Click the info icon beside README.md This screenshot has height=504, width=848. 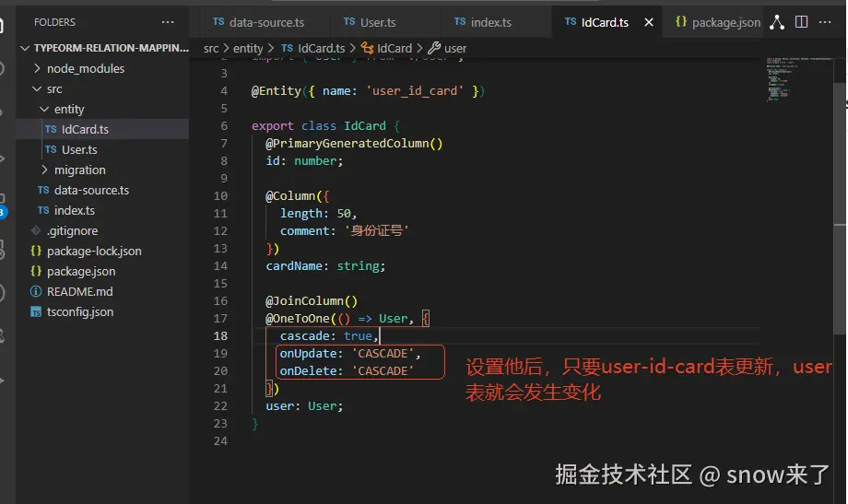click(36, 291)
